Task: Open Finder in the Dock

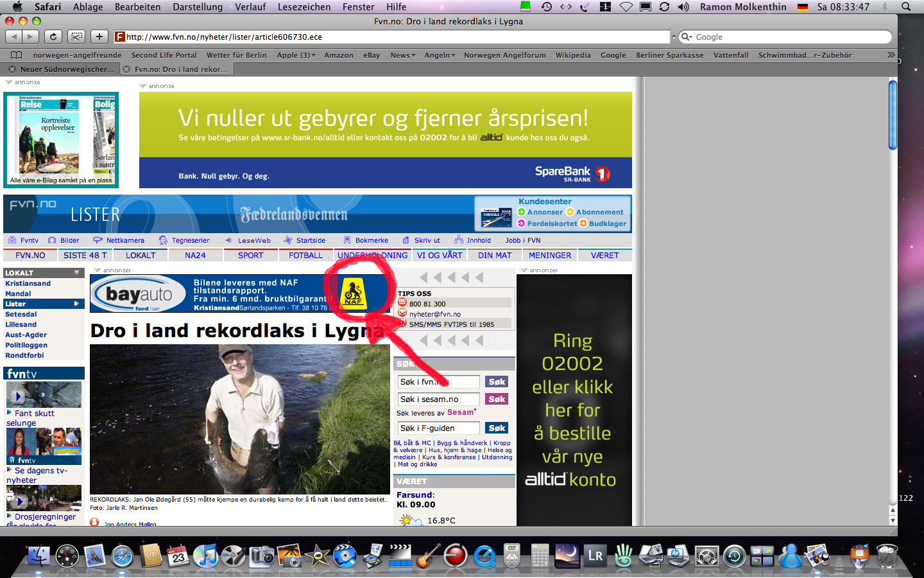Action: 38,556
